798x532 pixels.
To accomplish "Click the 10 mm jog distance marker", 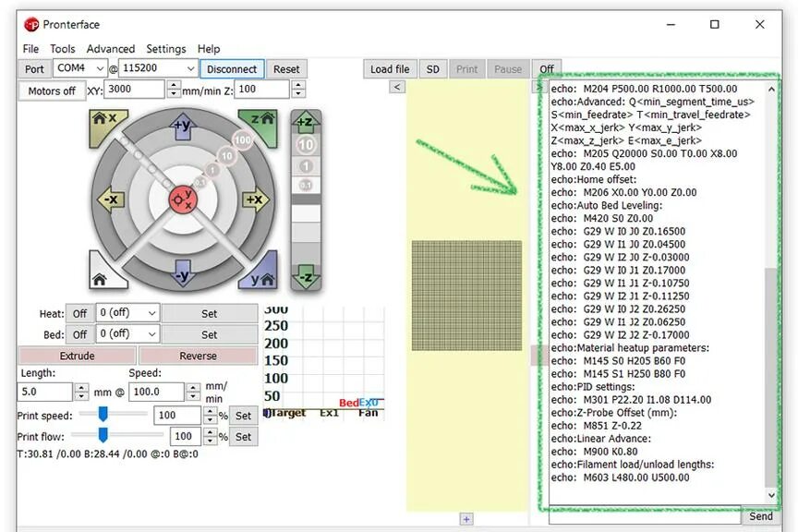I will pos(227,156).
